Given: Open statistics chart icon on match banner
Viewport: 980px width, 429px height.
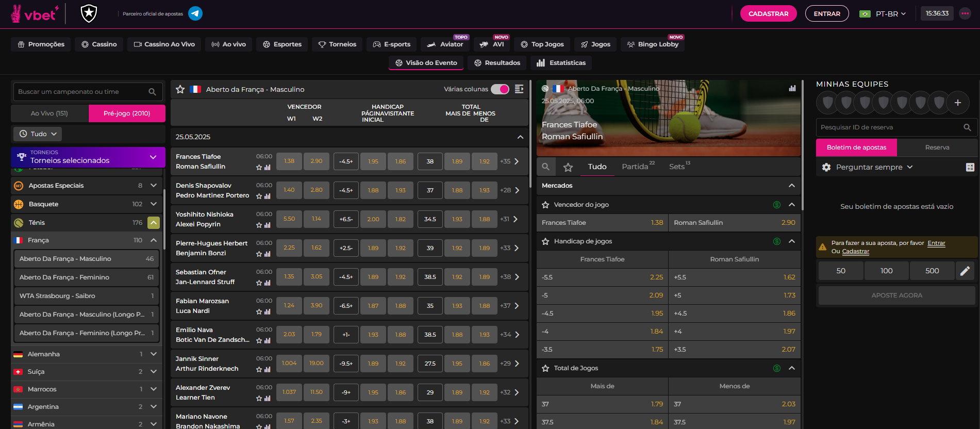Looking at the screenshot, I should coord(792,88).
